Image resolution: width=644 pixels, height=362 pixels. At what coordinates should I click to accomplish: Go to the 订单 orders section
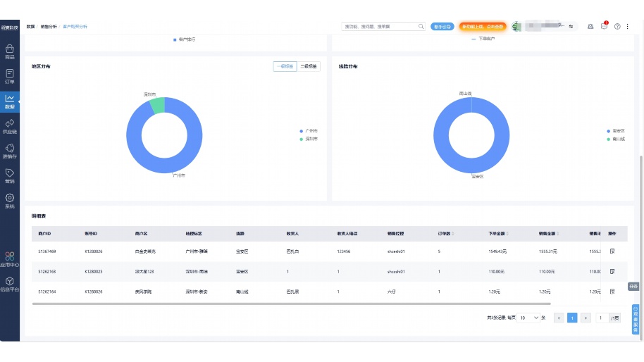[x=9, y=76]
